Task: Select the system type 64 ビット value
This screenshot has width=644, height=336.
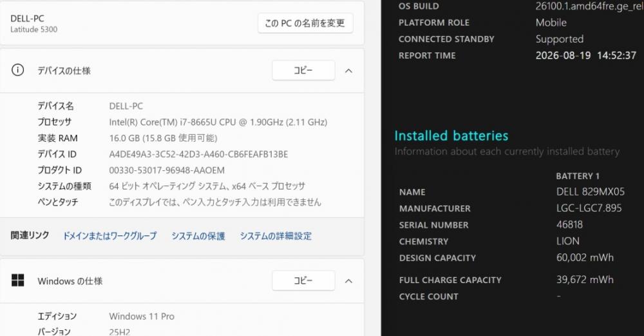Action: (x=207, y=186)
